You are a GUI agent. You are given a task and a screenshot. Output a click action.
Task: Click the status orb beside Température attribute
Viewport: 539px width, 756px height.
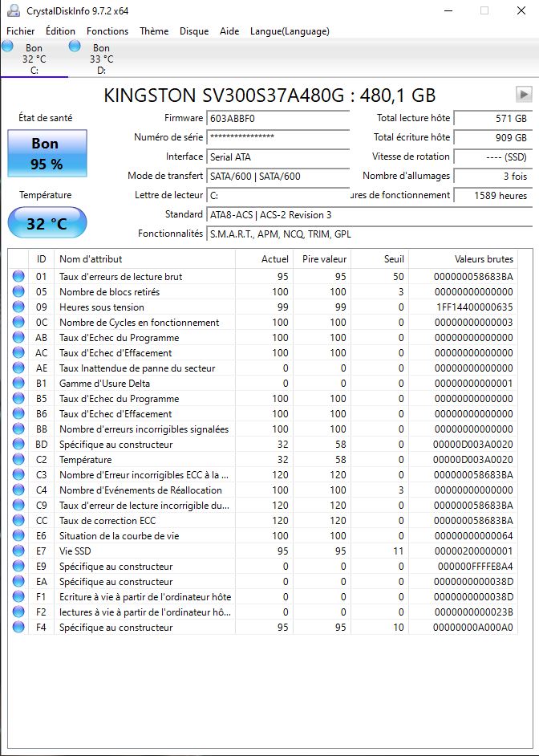pyautogui.click(x=18, y=460)
